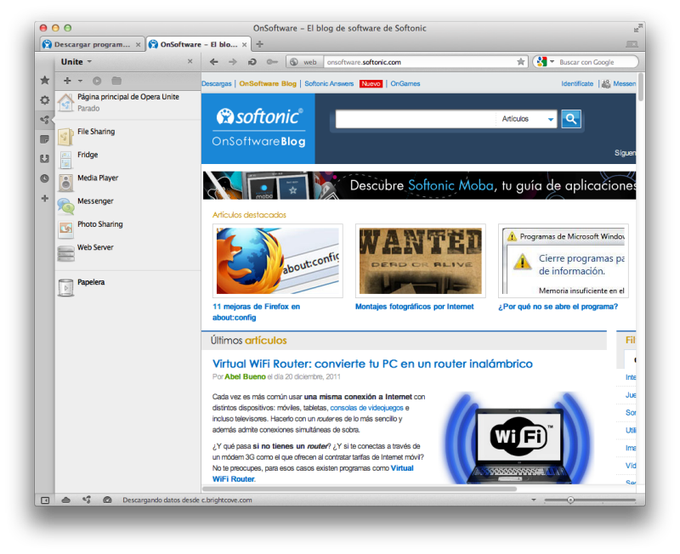The width and height of the screenshot is (680, 554).
Task: Click the add plus button in Unite toolbar
Action: [67, 81]
